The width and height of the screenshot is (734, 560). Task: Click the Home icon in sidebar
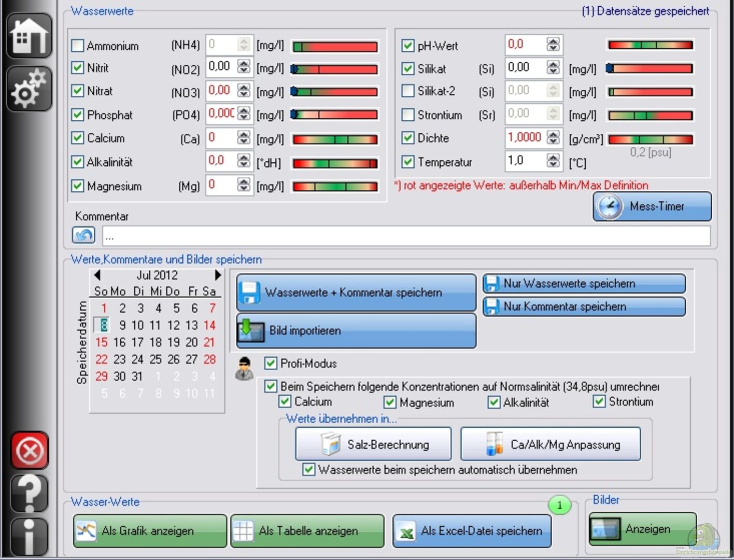(x=29, y=36)
